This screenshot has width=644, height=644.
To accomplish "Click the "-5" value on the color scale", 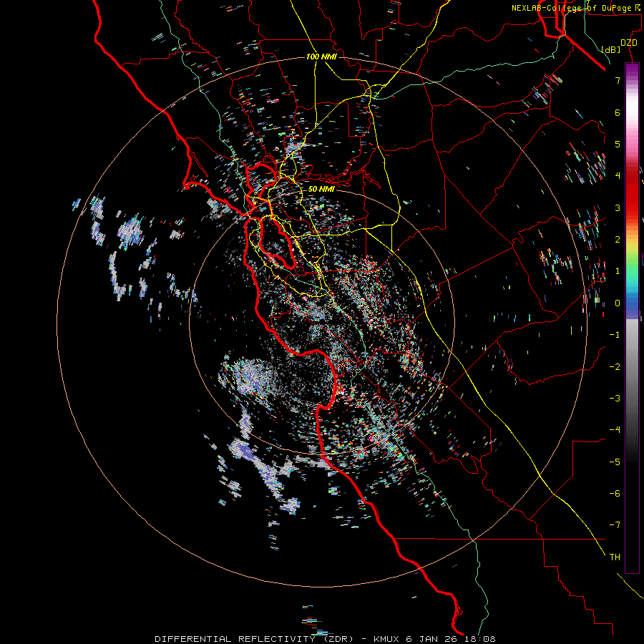I will (x=615, y=462).
